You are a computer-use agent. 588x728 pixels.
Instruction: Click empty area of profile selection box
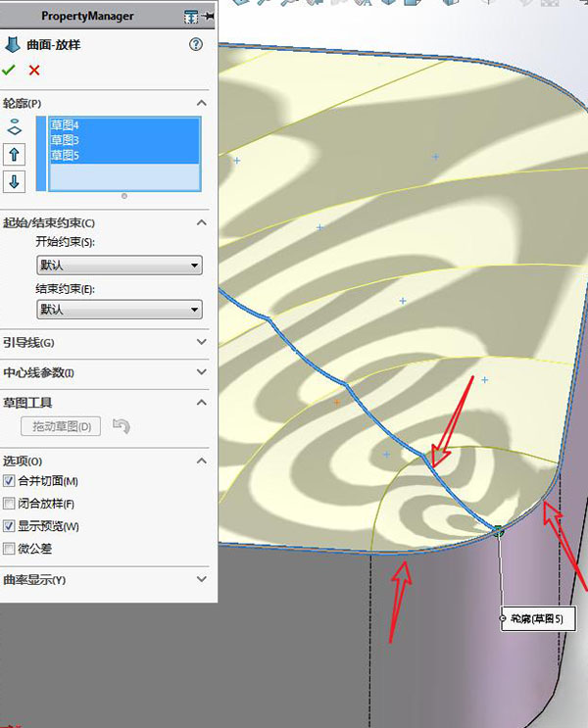pyautogui.click(x=124, y=176)
